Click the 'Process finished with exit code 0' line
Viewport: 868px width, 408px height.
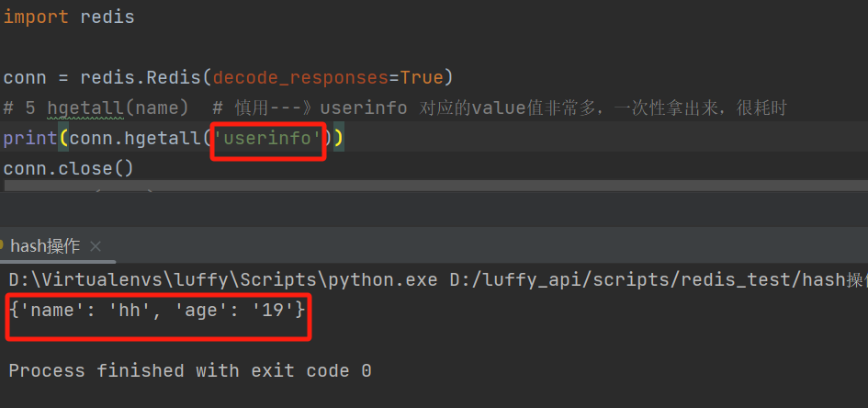[190, 371]
